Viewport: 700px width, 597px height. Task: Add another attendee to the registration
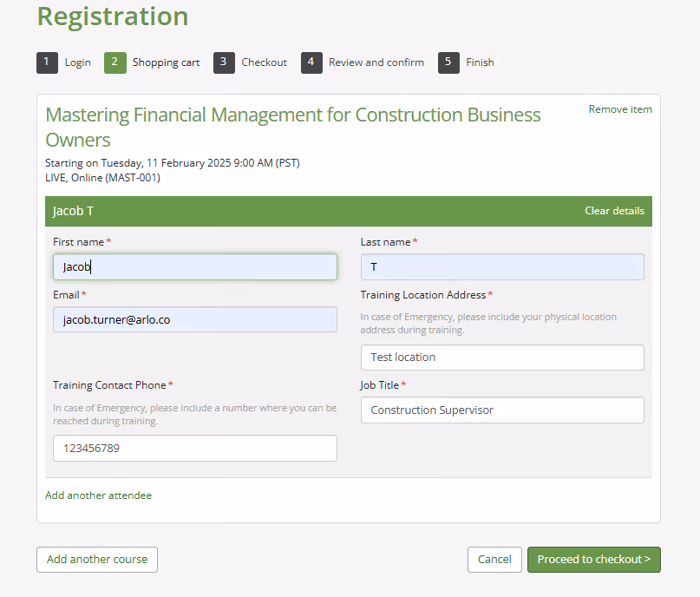[x=98, y=495]
